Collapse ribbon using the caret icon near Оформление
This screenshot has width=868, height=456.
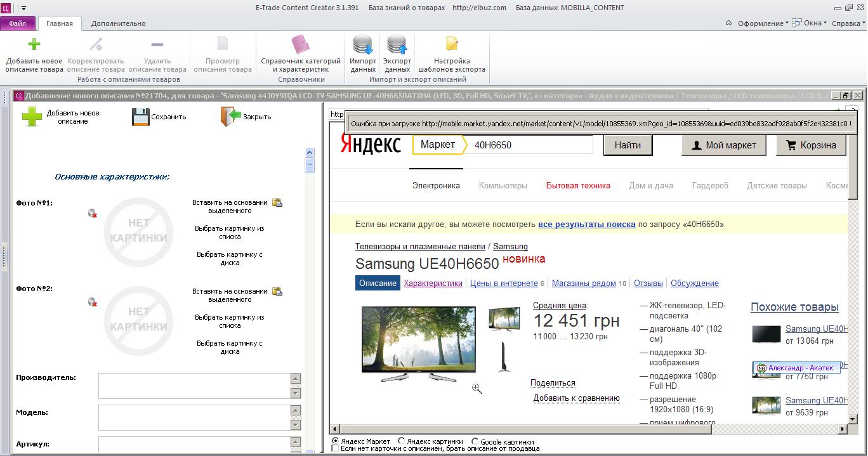(x=729, y=23)
